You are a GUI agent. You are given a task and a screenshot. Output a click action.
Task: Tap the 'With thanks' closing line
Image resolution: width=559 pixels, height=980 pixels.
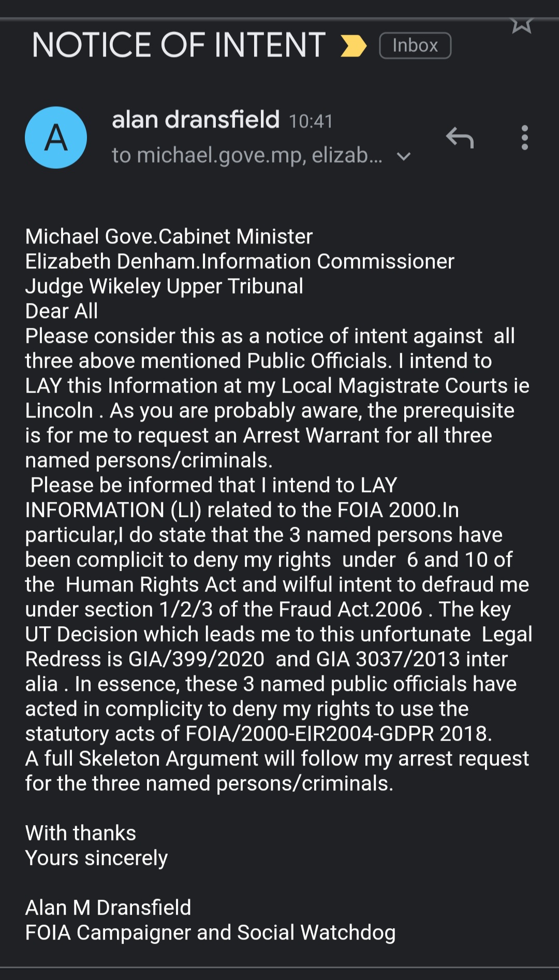pyautogui.click(x=81, y=833)
